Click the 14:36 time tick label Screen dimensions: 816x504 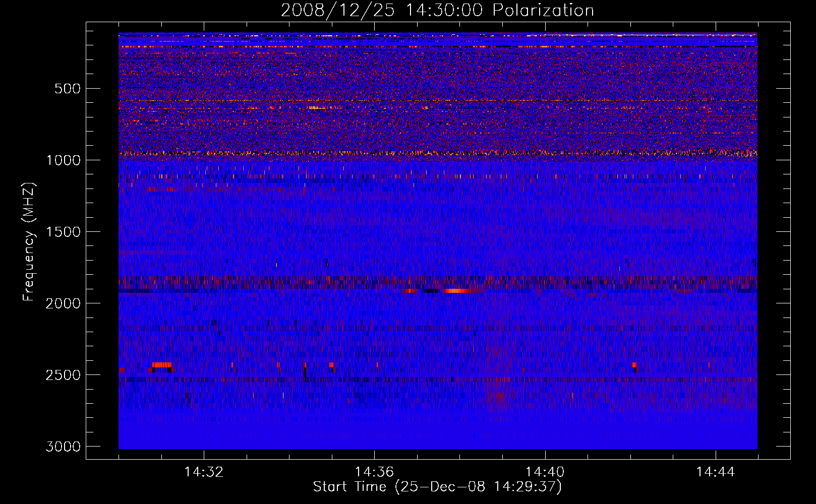pos(374,472)
